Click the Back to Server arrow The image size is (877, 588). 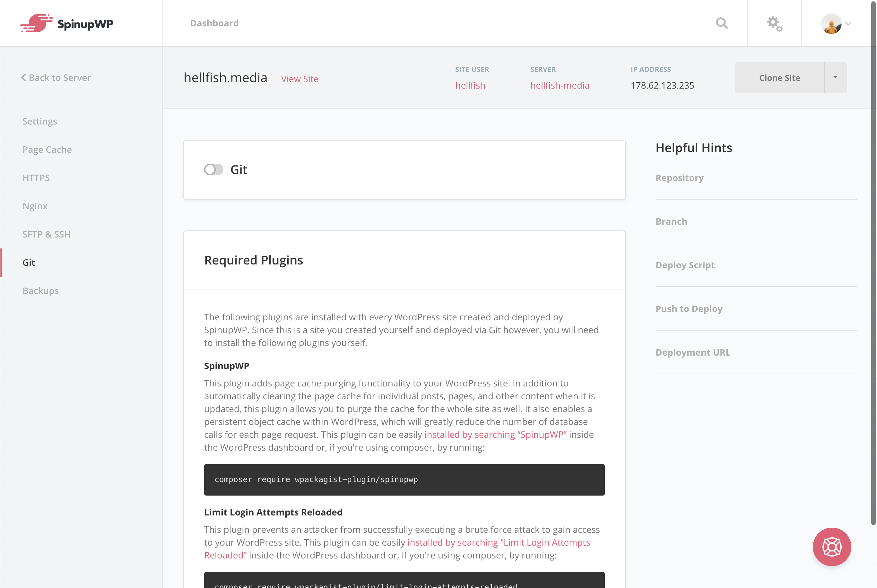pyautogui.click(x=24, y=78)
